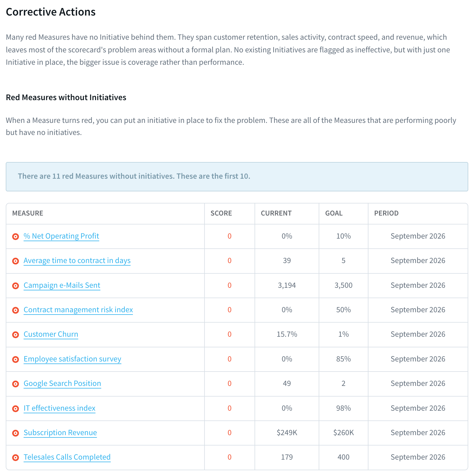Screen dimensions: 474x476
Task: Open the % Net Operating Profit measure link
Action: pos(61,236)
